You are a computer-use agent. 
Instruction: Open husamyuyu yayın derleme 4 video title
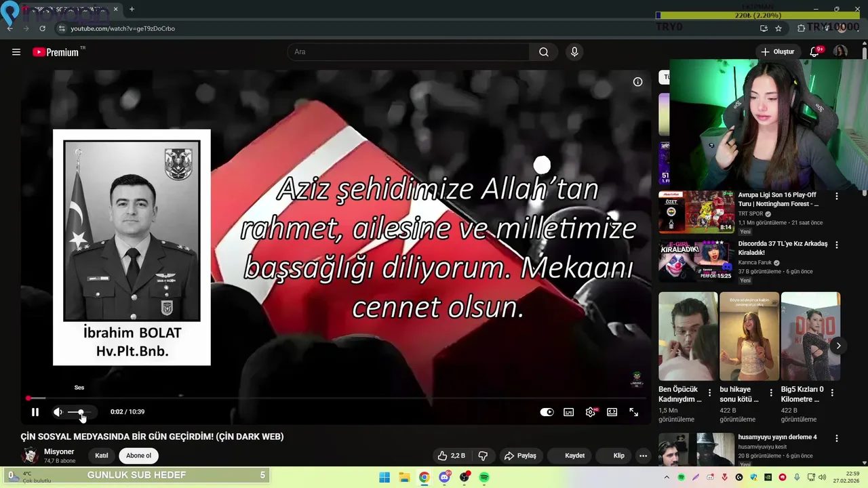click(777, 437)
